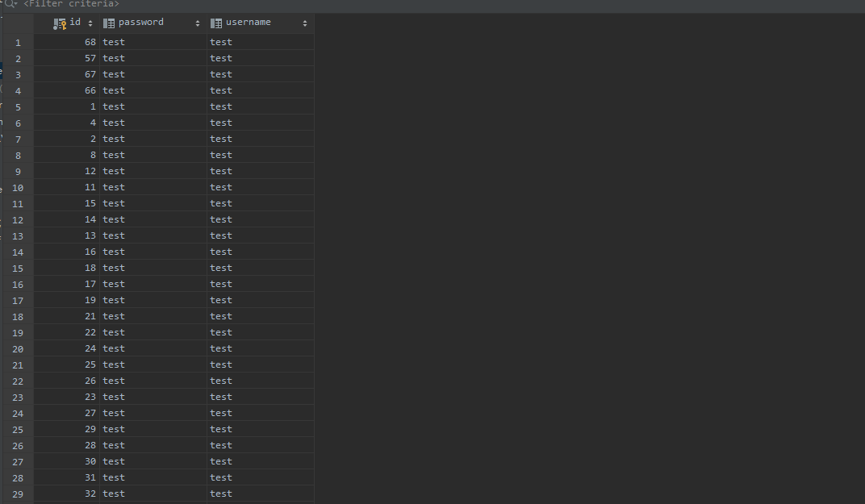Select the id cell with value 32

(90, 494)
